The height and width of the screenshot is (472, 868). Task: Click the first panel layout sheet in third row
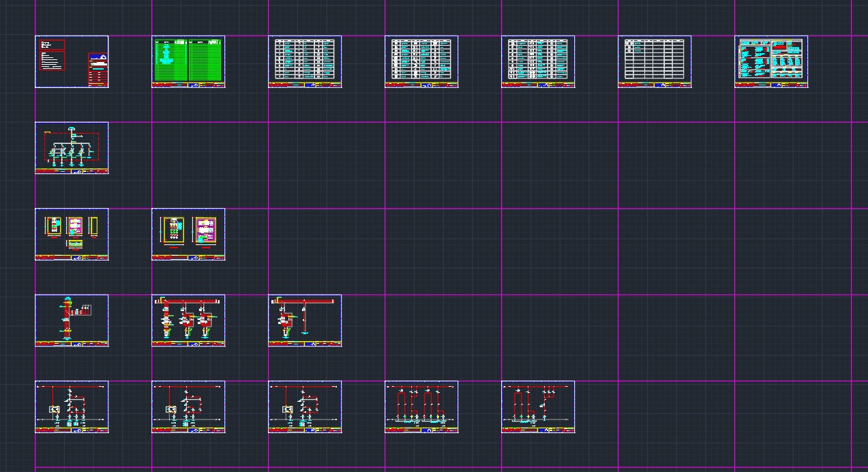pos(72,234)
